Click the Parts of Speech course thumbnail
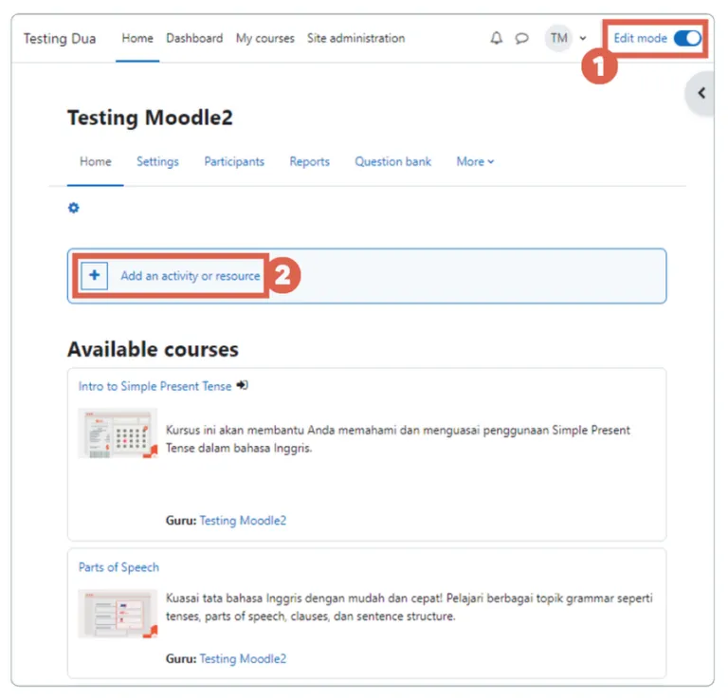728x700 pixels. click(118, 614)
